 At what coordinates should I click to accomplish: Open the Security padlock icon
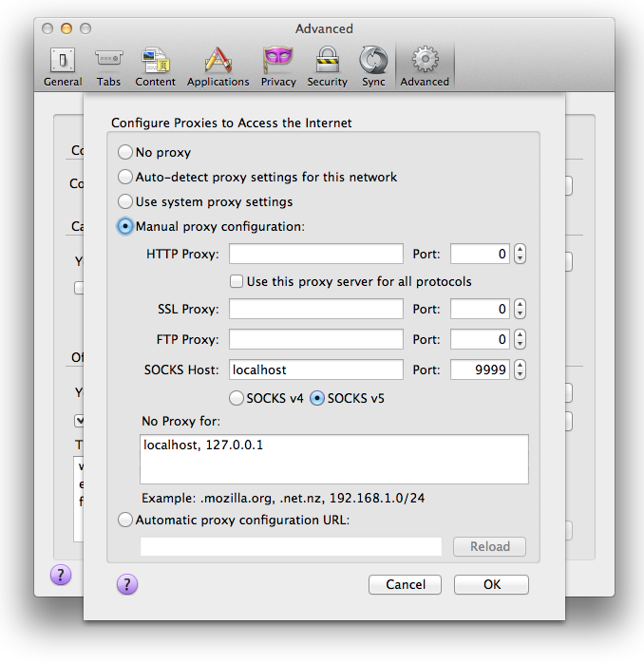click(x=327, y=66)
